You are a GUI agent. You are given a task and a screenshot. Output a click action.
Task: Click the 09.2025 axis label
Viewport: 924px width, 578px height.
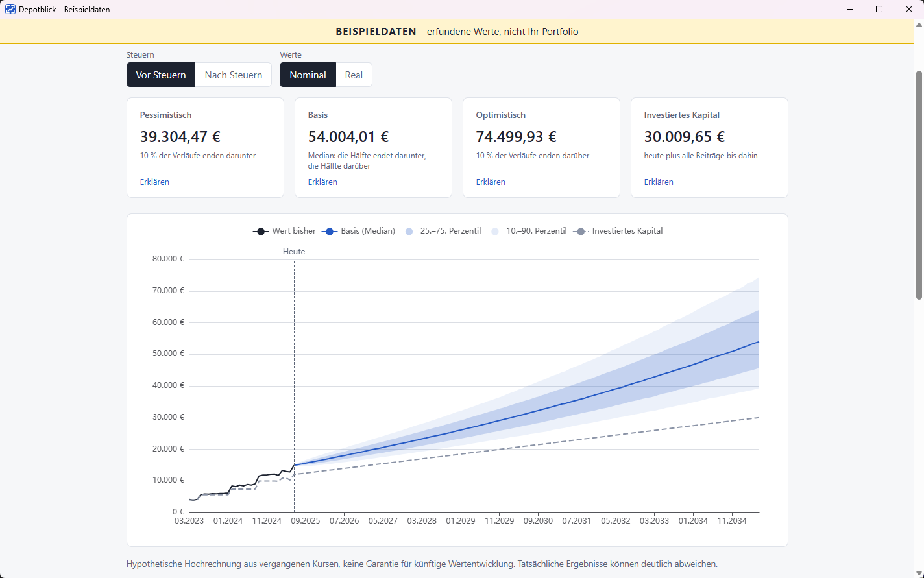coord(306,521)
